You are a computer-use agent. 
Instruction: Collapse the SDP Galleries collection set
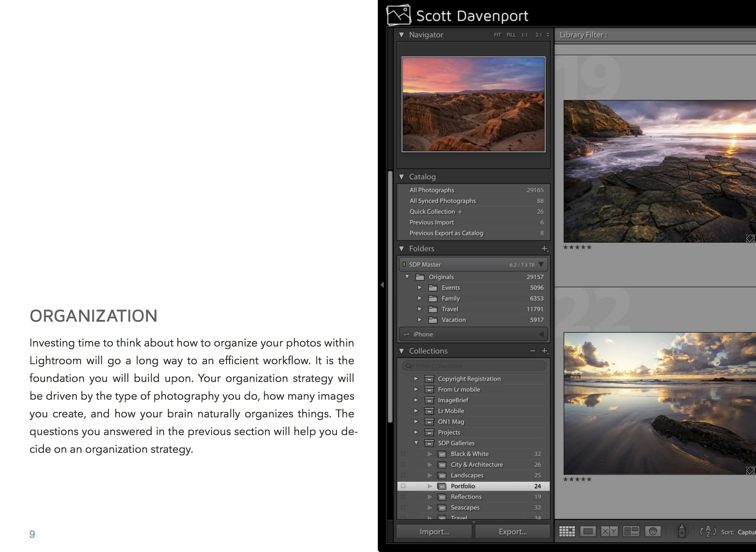416,443
